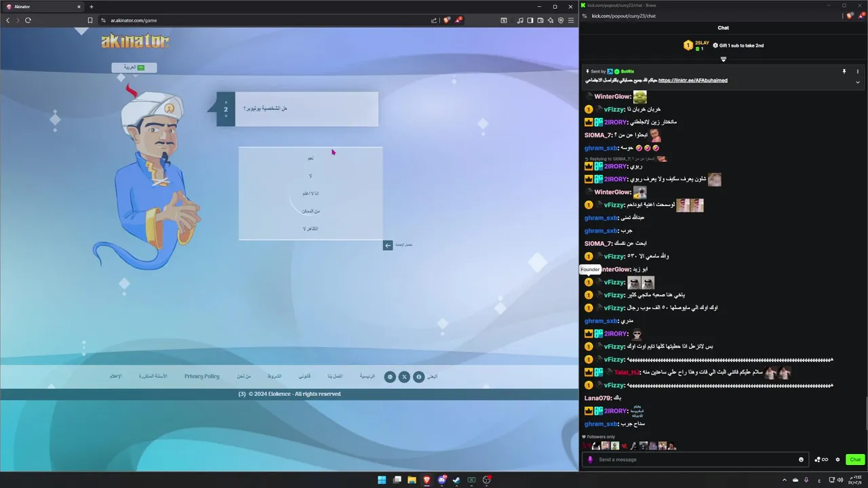Image resolution: width=868 pixels, height=488 pixels.
Task: Open the الشروط footer link
Action: (275, 376)
